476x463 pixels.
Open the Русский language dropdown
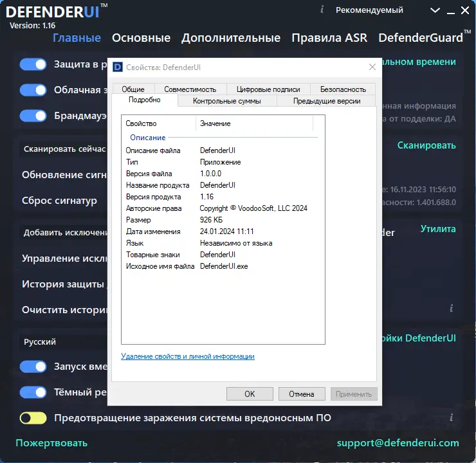coord(64,341)
